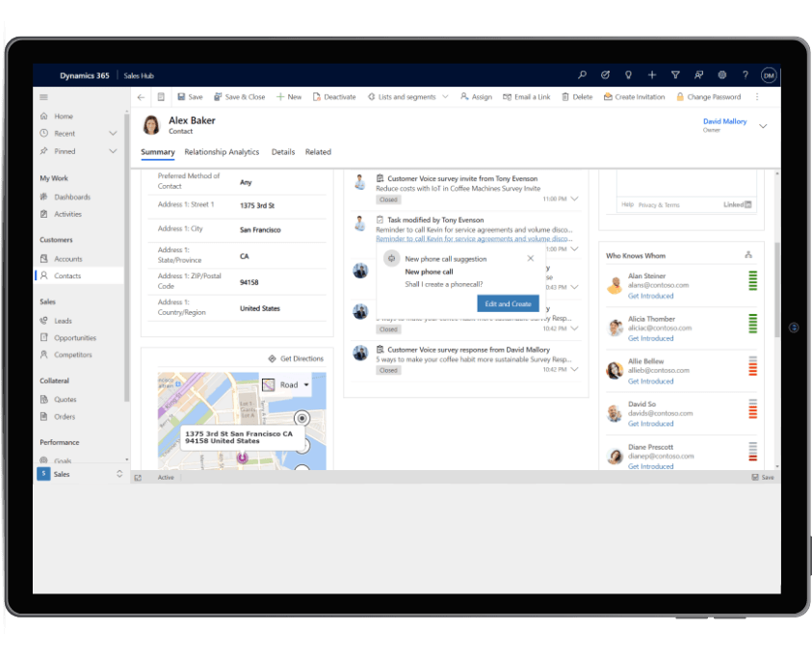The width and height of the screenshot is (812, 656).
Task: Click Get Introduced for Allie Bellew
Action: click(650, 381)
